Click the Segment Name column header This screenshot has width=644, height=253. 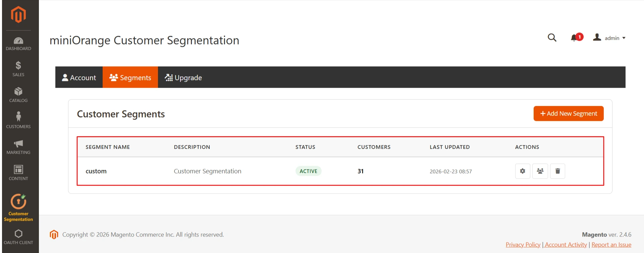[x=108, y=147]
